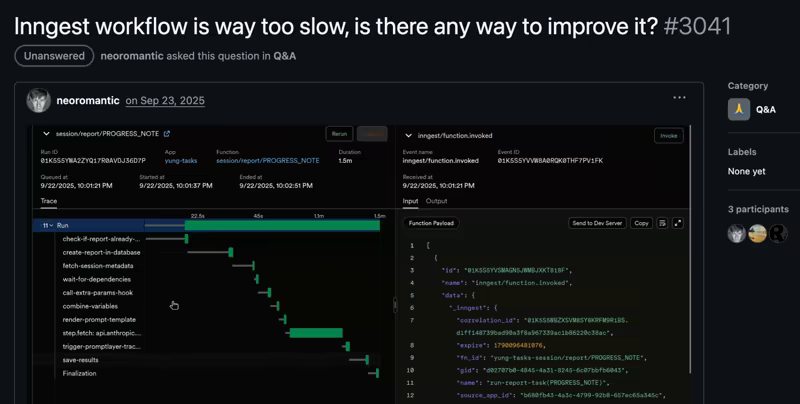800x404 pixels.
Task: Open neoromantic's profile link in the subtitle
Action: click(132, 56)
